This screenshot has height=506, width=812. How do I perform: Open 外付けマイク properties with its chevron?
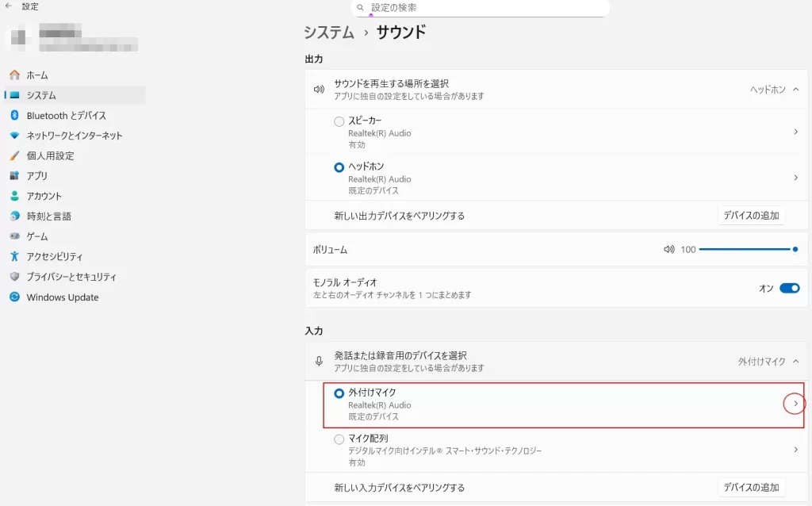pos(795,404)
